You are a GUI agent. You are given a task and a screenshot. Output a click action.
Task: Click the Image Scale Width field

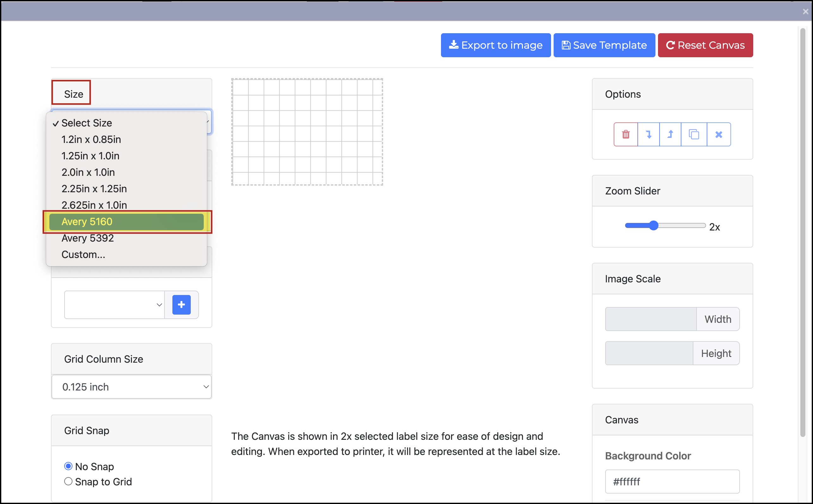click(650, 319)
